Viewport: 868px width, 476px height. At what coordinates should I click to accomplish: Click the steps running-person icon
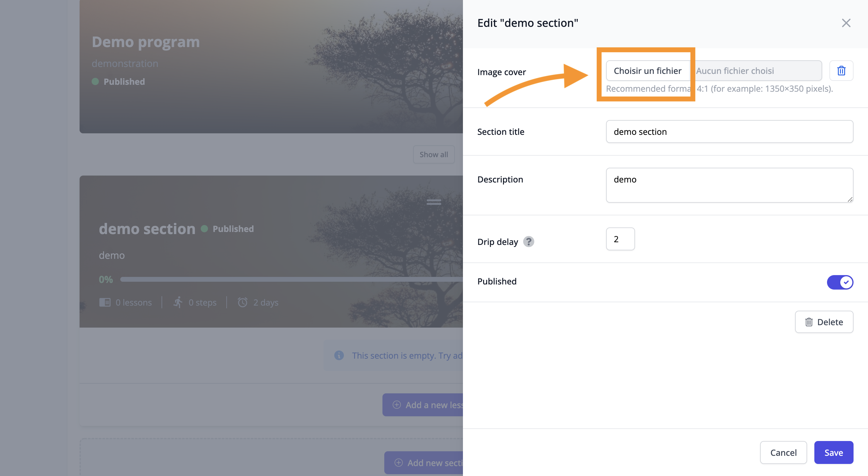pos(178,302)
